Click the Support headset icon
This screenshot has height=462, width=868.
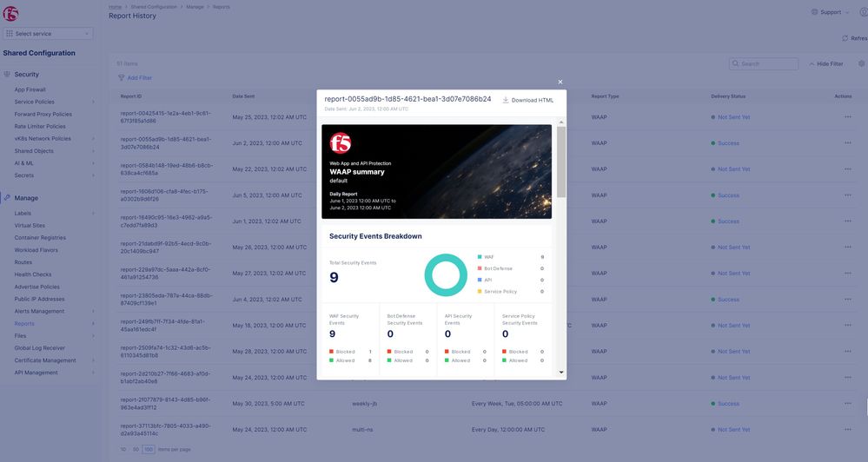[x=814, y=11]
